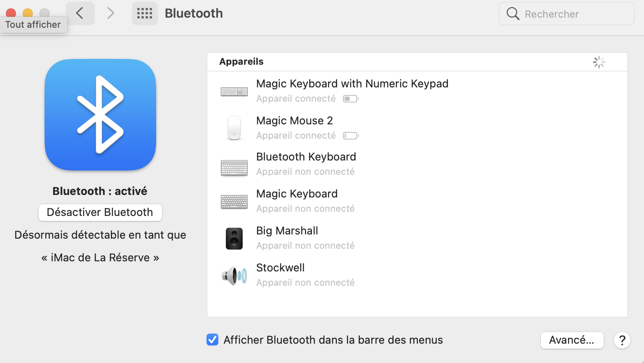Select the Stockwell name
The width and height of the screenshot is (644, 363).
pyautogui.click(x=280, y=268)
